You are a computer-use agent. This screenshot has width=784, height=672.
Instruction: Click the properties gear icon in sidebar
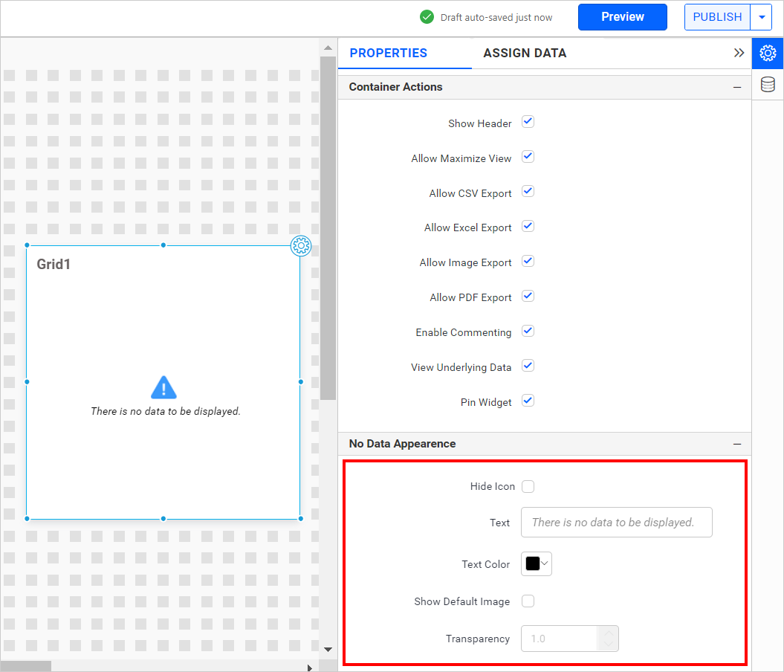768,54
